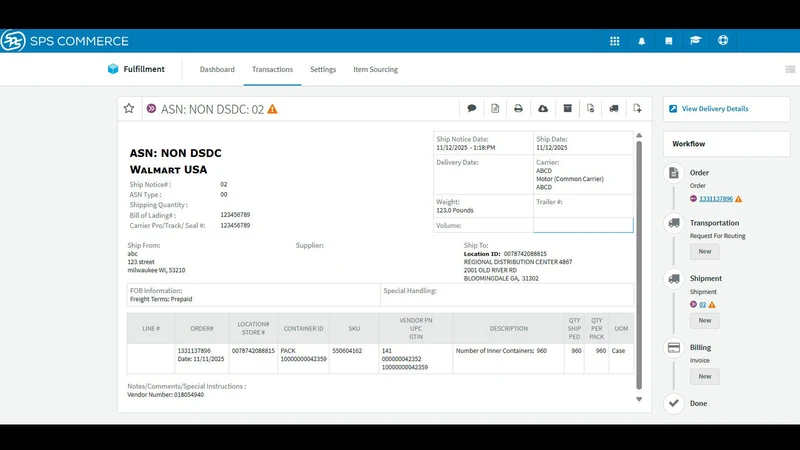The image size is (800, 450).
Task: Click the purple ASN status icon
Action: point(152,109)
